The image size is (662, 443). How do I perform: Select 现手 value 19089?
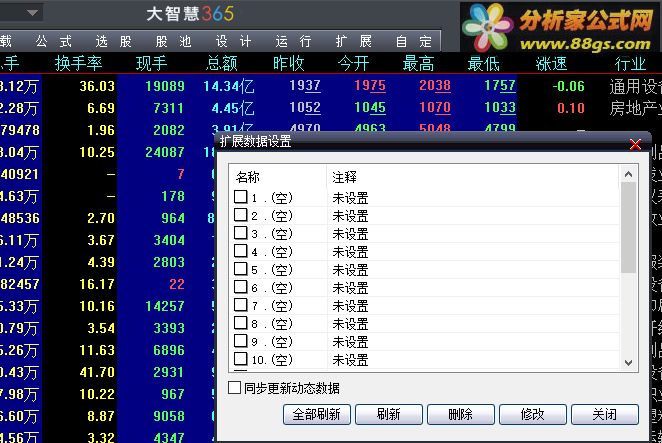(x=165, y=86)
